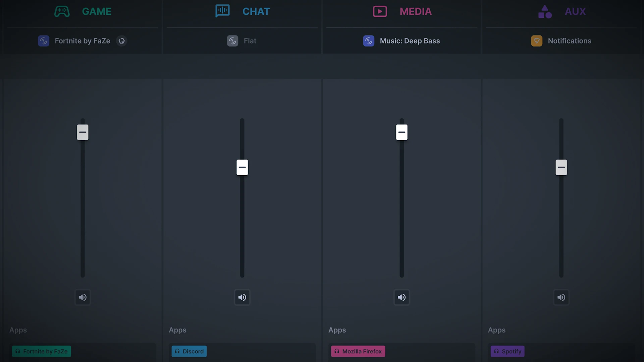Click the GAME controller icon
This screenshot has height=362, width=644.
click(62, 11)
